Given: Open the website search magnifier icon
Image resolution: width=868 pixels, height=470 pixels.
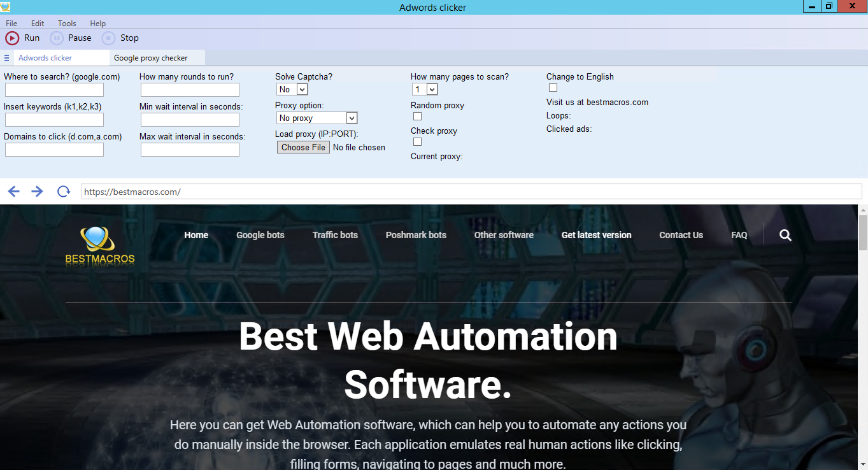Looking at the screenshot, I should (785, 235).
